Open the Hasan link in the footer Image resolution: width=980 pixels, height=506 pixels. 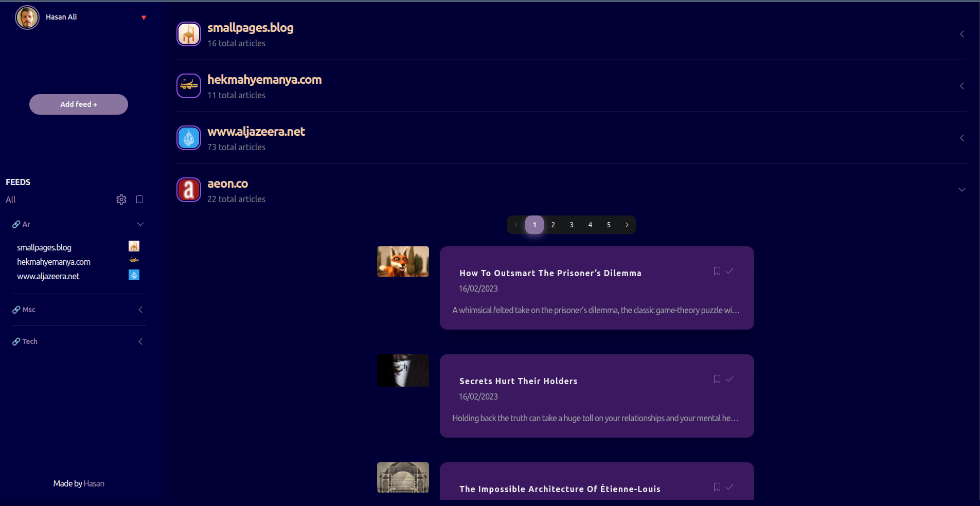coord(95,483)
